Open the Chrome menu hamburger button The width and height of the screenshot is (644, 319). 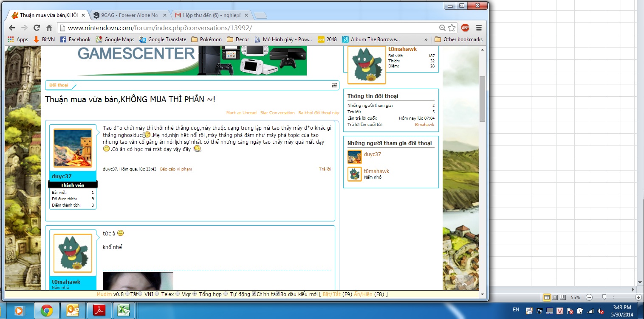coord(479,28)
